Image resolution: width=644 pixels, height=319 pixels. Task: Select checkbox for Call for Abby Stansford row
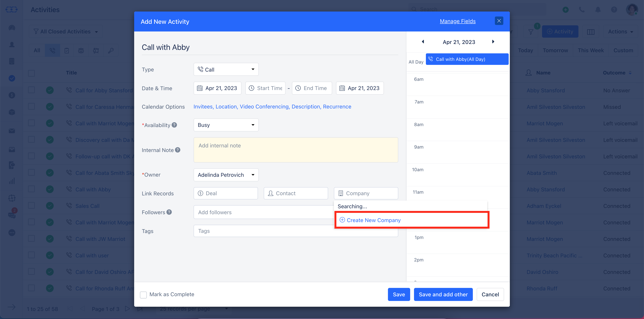(31, 90)
